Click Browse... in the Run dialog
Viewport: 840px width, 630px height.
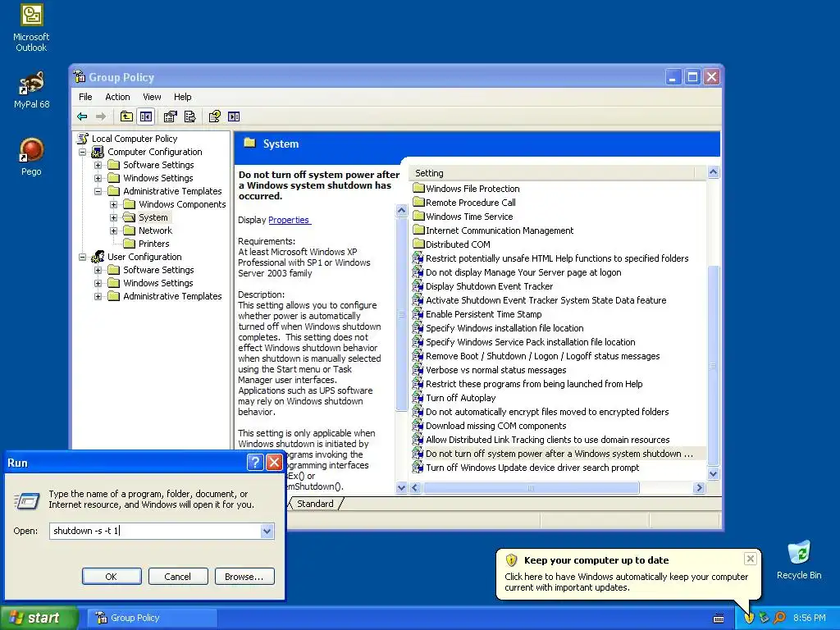(244, 577)
